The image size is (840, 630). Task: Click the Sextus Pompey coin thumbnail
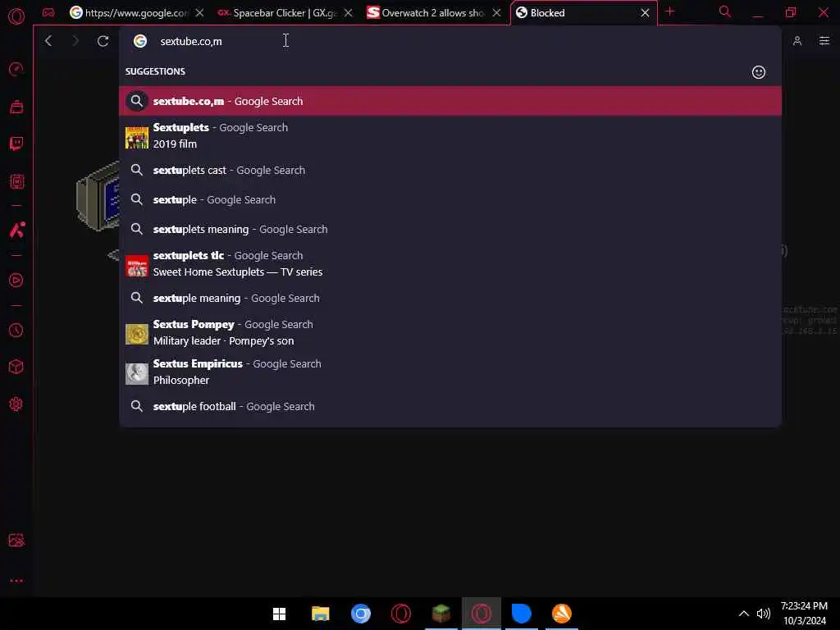click(x=137, y=335)
